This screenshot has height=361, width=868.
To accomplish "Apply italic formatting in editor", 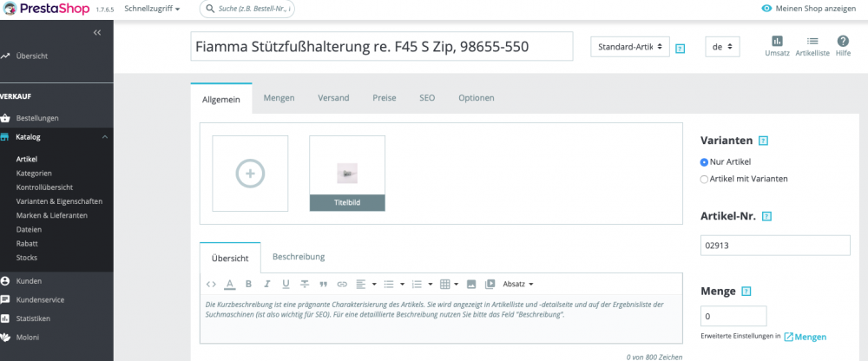I will tap(266, 284).
